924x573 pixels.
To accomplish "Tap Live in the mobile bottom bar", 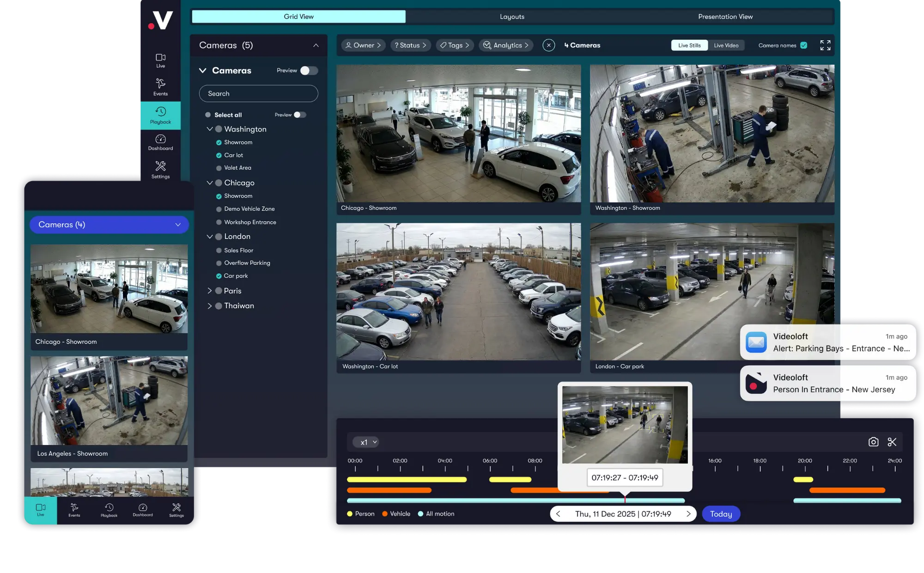I will pos(41,510).
